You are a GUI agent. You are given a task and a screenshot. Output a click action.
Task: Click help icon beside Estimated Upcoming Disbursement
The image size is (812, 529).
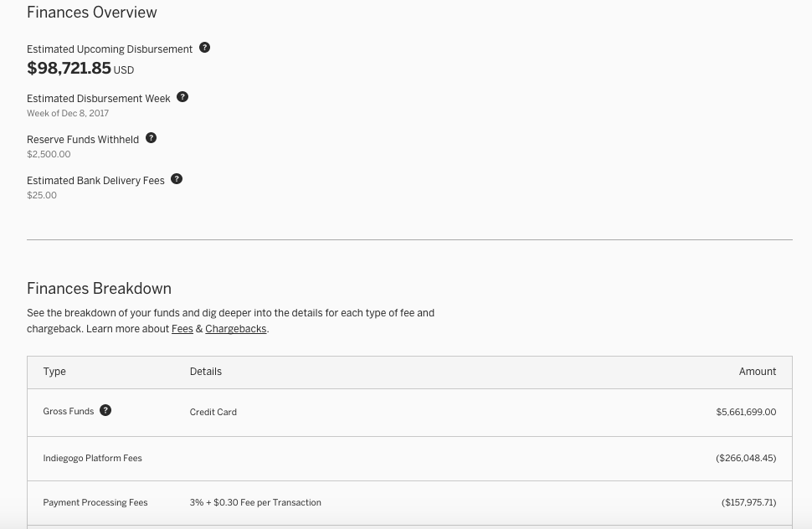coord(204,48)
